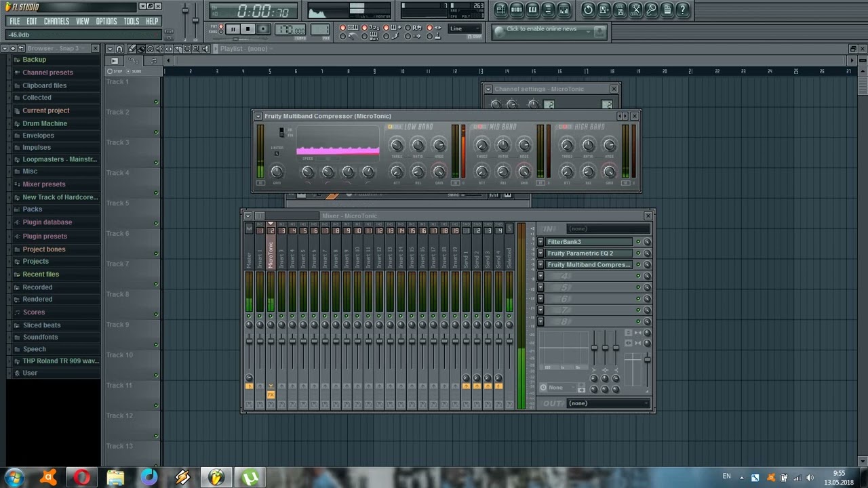Select Song mode radio button

pyautogui.click(x=221, y=32)
